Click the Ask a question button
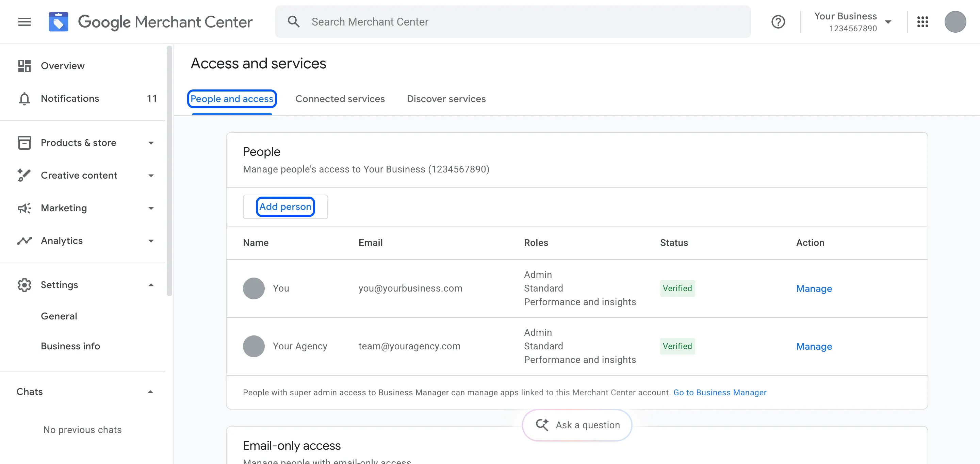This screenshot has width=980, height=464. tap(577, 425)
